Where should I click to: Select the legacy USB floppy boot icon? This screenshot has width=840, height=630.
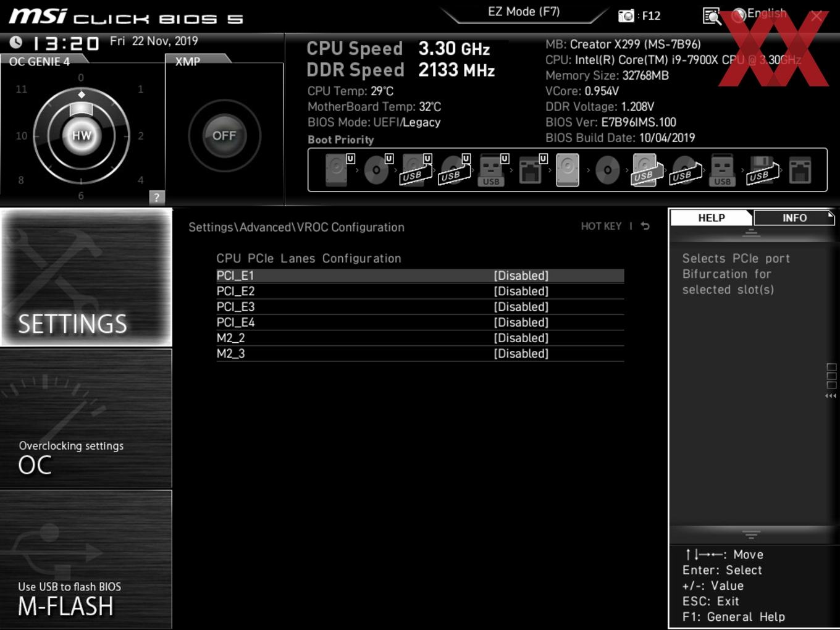(762, 170)
